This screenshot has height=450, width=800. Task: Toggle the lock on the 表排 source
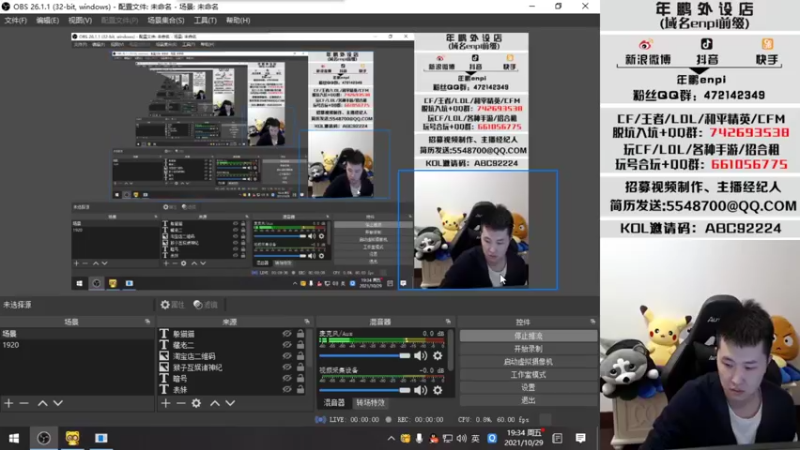(301, 389)
